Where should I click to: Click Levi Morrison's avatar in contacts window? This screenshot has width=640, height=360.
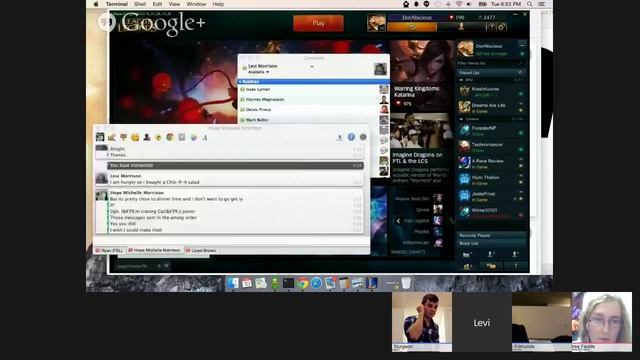coord(380,69)
